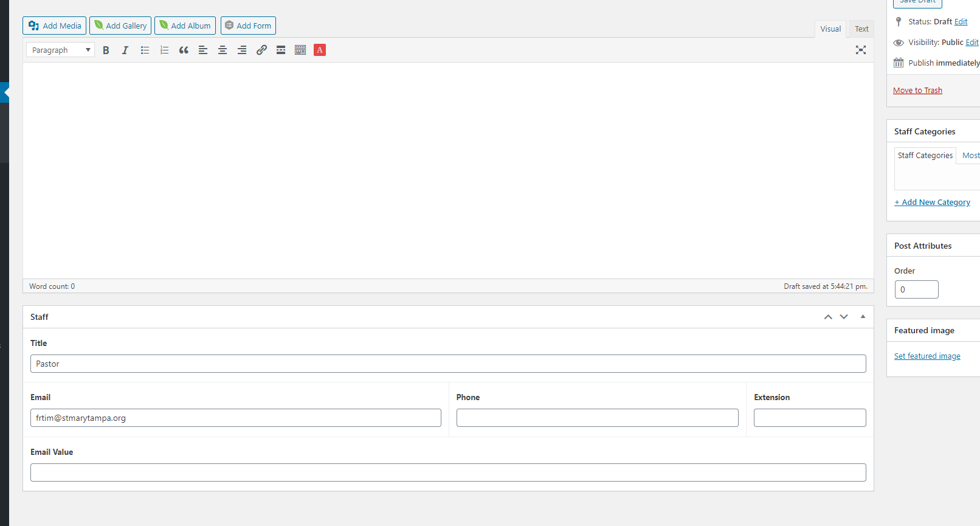
Task: Click the Phone input field
Action: click(597, 418)
